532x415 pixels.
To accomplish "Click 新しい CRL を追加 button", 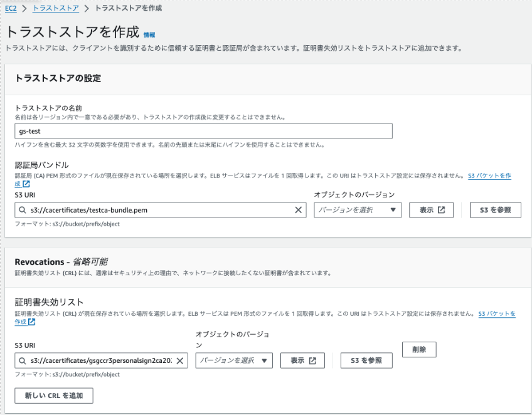I will point(53,396).
